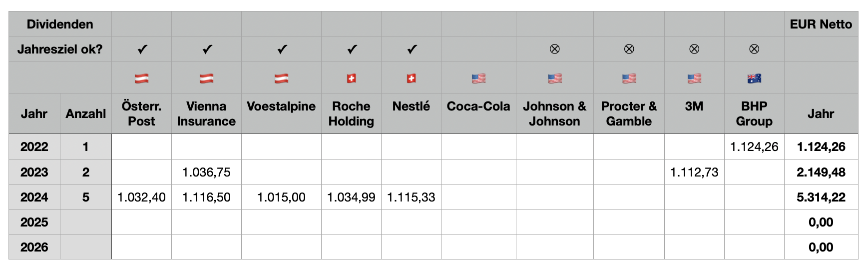The image size is (868, 268).
Task: Select the 1.124,26 BHP Group dividend cell
Action: click(x=754, y=146)
